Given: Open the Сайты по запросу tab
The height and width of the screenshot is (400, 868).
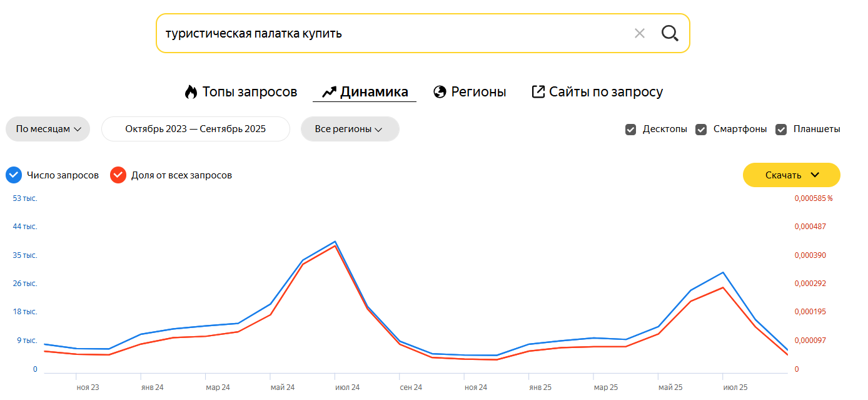Looking at the screenshot, I should (x=597, y=92).
